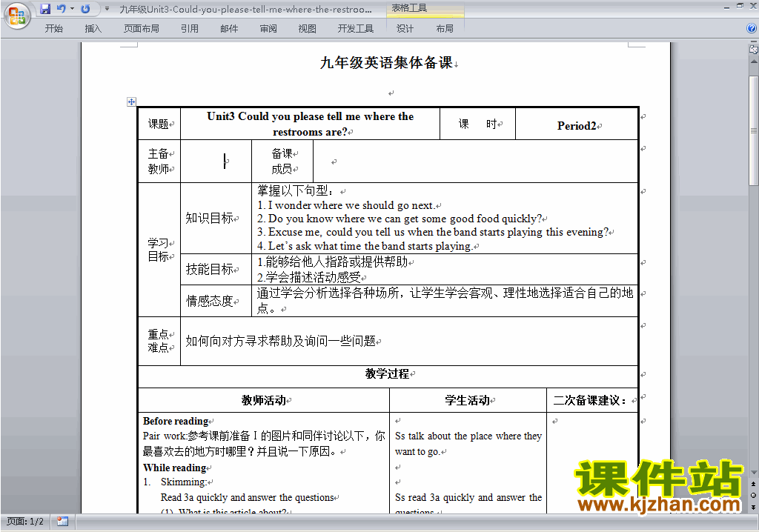Click the heading 九年级英语集体备课
The image size is (759, 532).
click(386, 62)
